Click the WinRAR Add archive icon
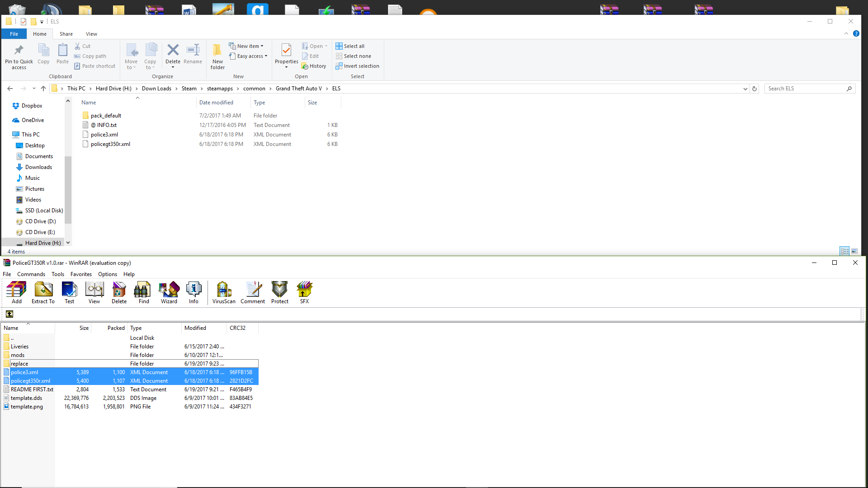 [x=17, y=292]
